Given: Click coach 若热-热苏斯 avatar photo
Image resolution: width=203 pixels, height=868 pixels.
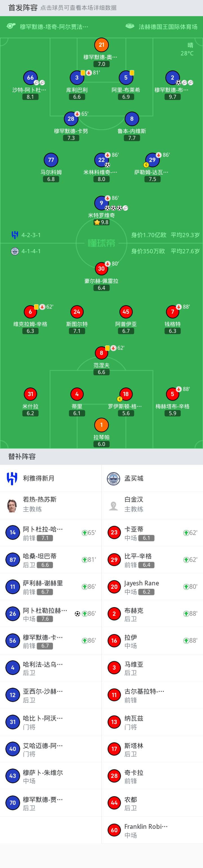Looking at the screenshot, I should (x=12, y=505).
